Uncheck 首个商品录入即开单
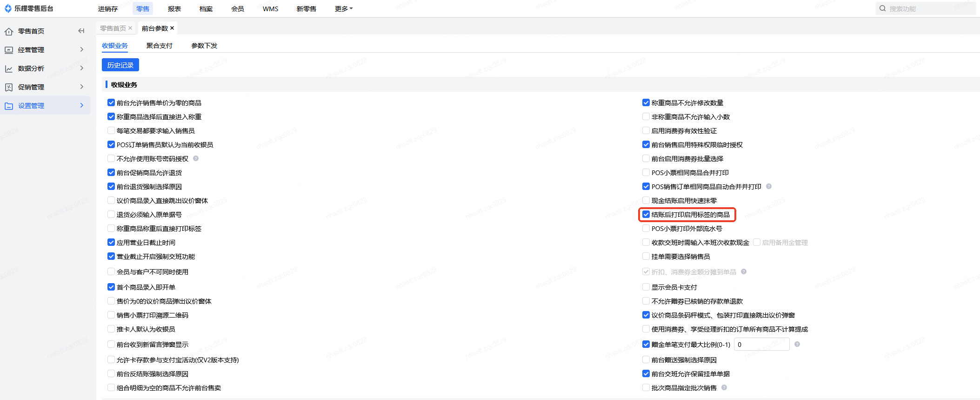Image resolution: width=980 pixels, height=400 pixels. 111,287
